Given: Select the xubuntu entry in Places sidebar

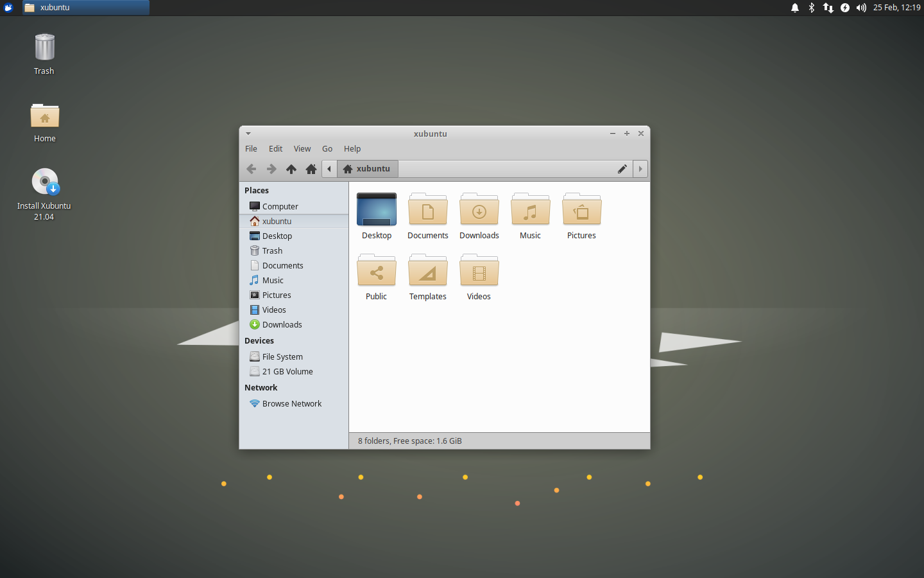Looking at the screenshot, I should coord(277,221).
